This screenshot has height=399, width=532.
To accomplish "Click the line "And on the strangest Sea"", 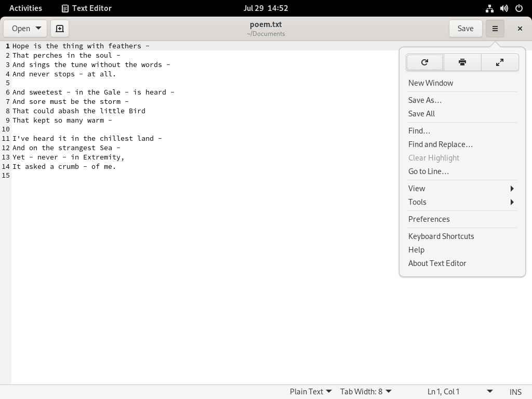I will (x=66, y=148).
